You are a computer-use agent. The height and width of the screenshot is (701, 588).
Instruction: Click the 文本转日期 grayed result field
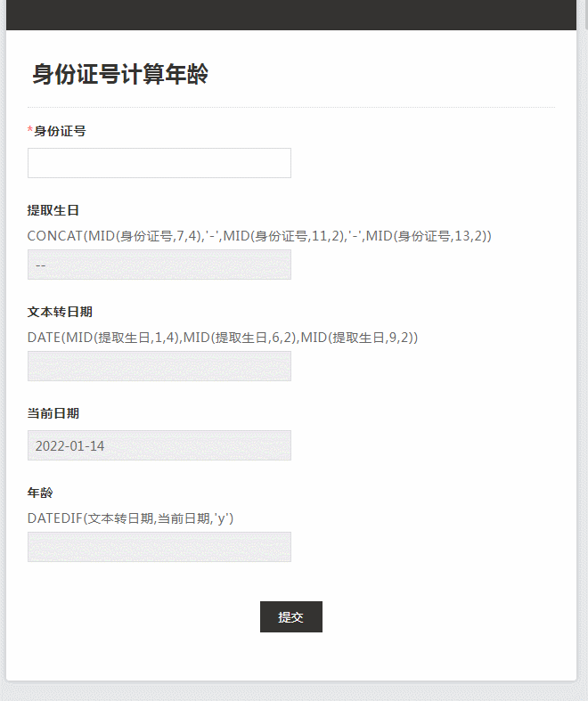(159, 366)
